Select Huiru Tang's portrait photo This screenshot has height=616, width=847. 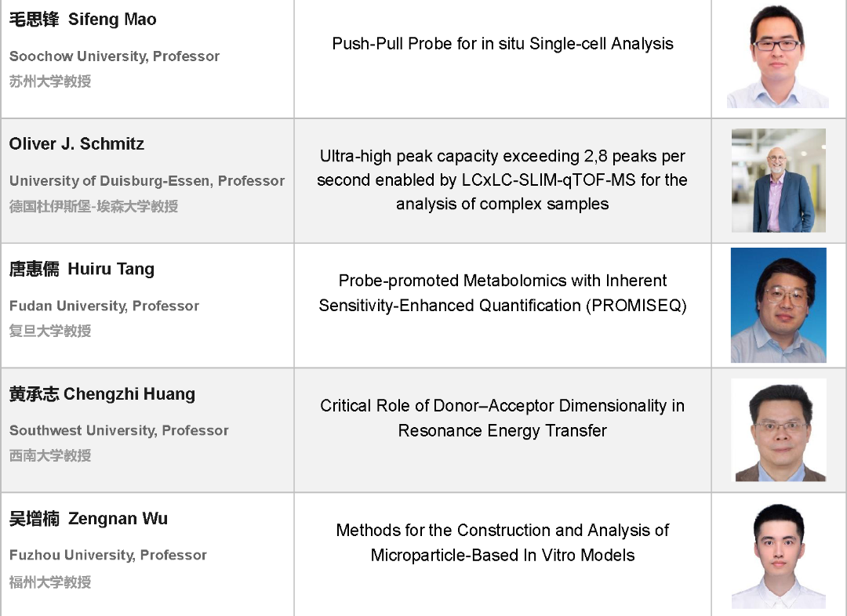pos(779,305)
